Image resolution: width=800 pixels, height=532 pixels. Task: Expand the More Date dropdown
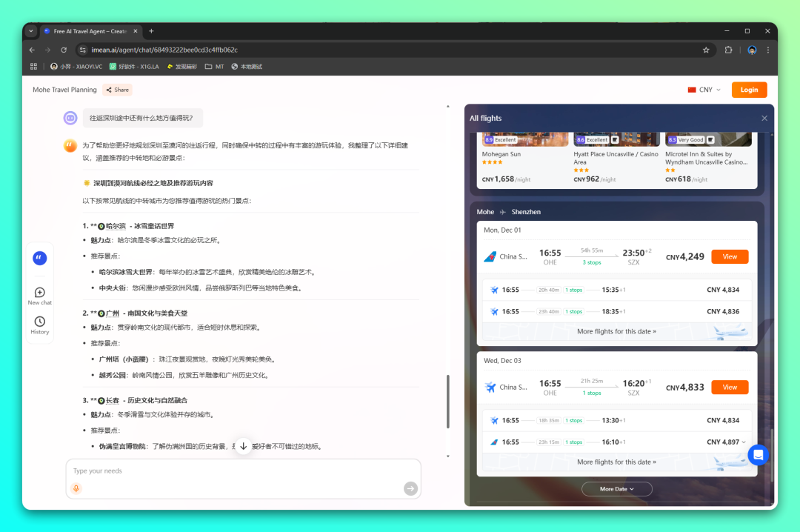(617, 489)
